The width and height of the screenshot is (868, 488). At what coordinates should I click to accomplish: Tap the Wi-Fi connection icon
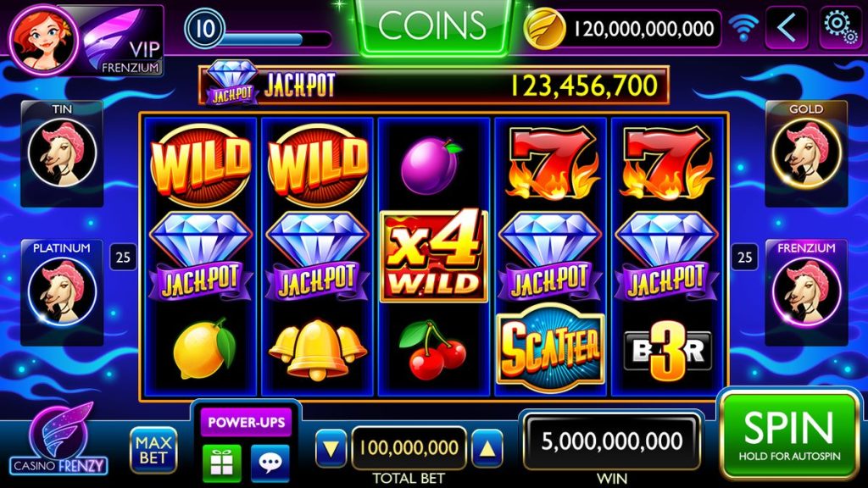pyautogui.click(x=743, y=27)
